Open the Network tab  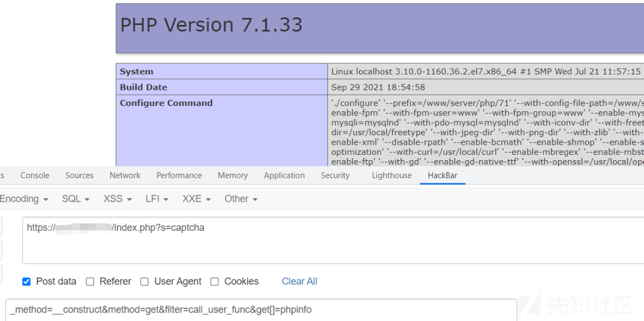[125, 176]
